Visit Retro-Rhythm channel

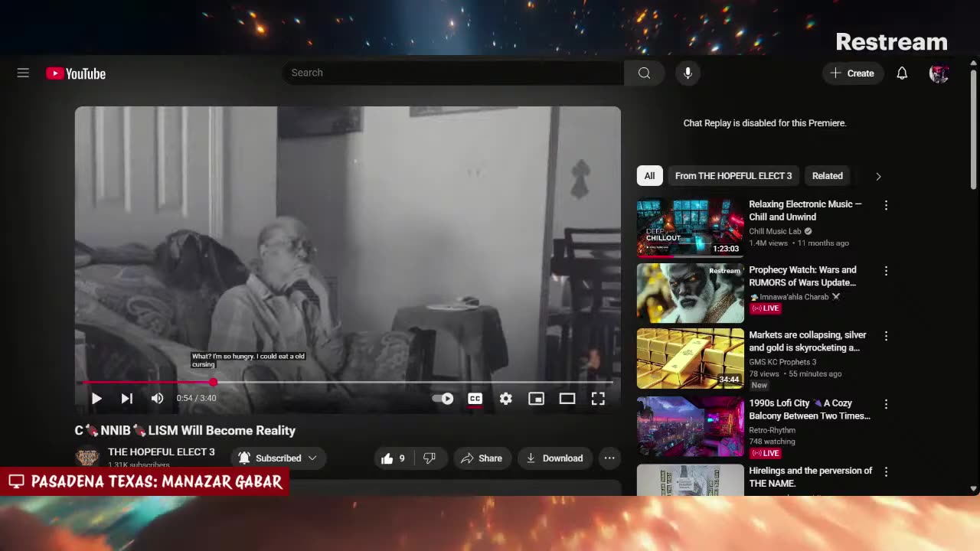click(x=772, y=430)
